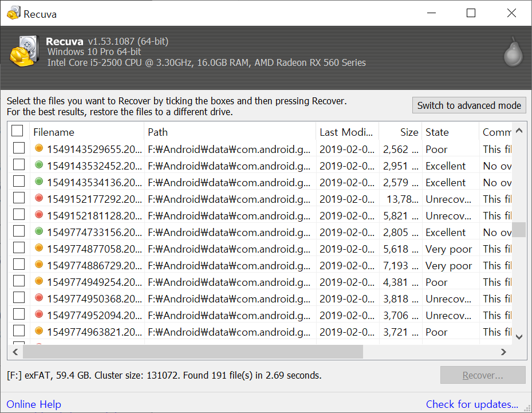Image resolution: width=532 pixels, height=413 pixels.
Task: Click size value '7,193 ...'
Action: 401,266
